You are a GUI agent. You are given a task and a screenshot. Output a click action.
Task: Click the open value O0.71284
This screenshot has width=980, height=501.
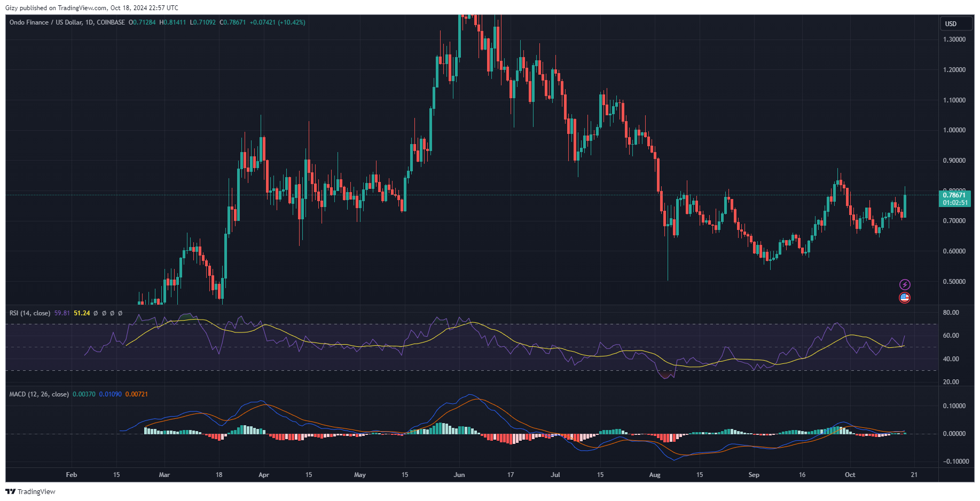pyautogui.click(x=142, y=22)
